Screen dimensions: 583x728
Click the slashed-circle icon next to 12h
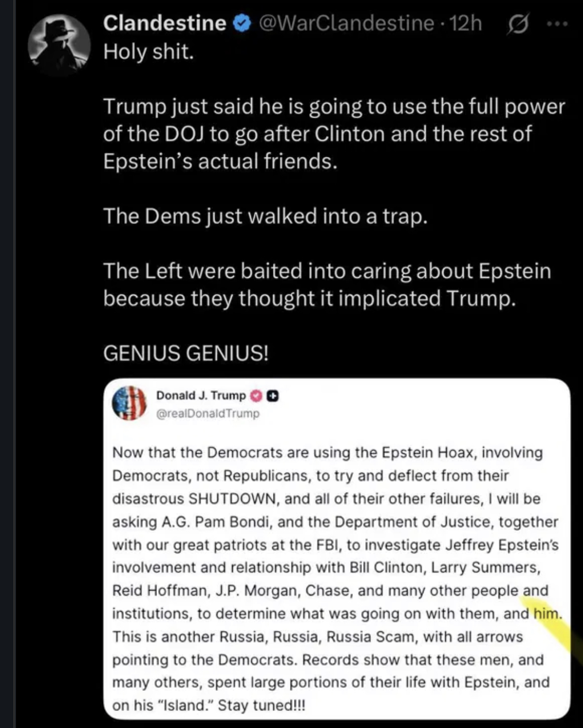[x=519, y=25]
